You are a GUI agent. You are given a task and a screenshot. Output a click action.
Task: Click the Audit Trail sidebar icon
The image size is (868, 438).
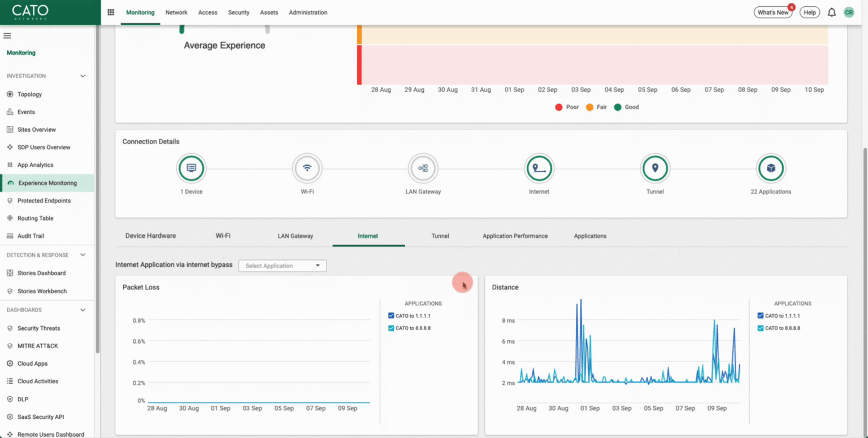point(10,236)
